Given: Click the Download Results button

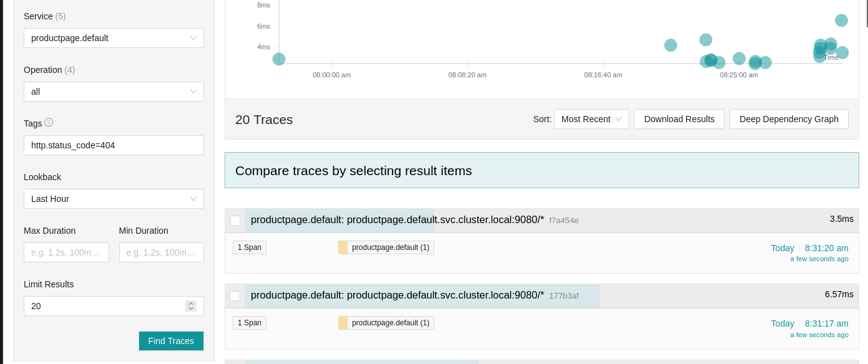Looking at the screenshot, I should (679, 119).
